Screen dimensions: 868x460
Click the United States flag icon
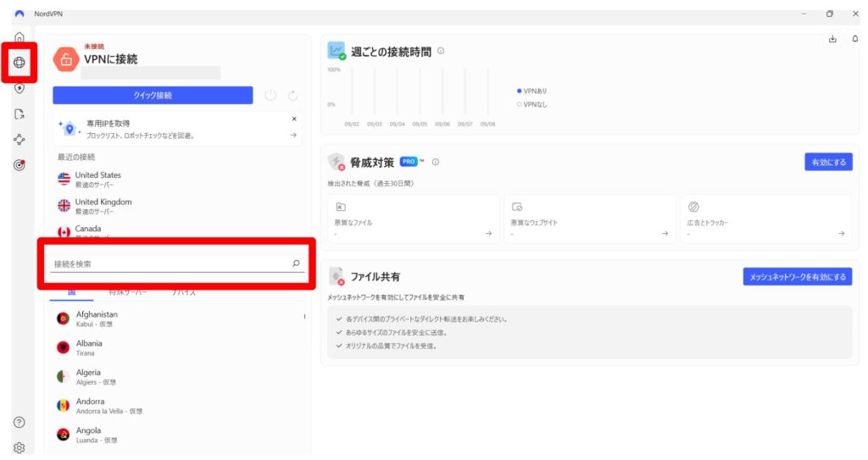click(x=64, y=179)
